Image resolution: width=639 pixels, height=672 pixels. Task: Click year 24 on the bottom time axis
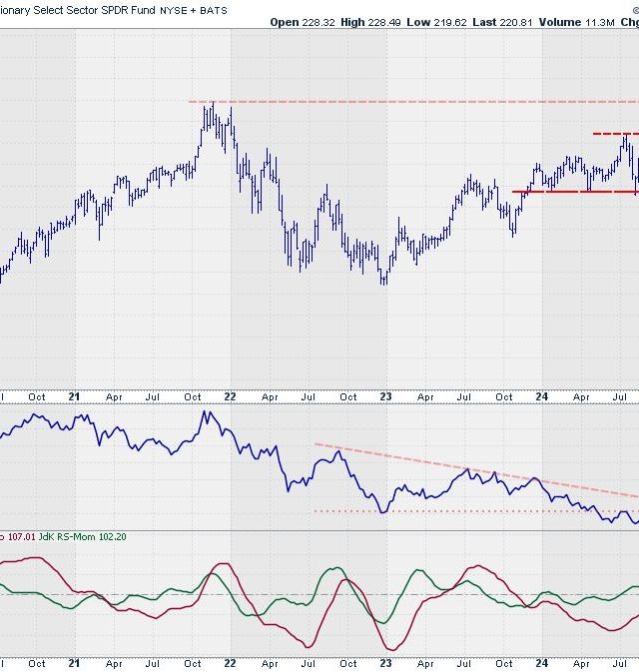[541, 662]
